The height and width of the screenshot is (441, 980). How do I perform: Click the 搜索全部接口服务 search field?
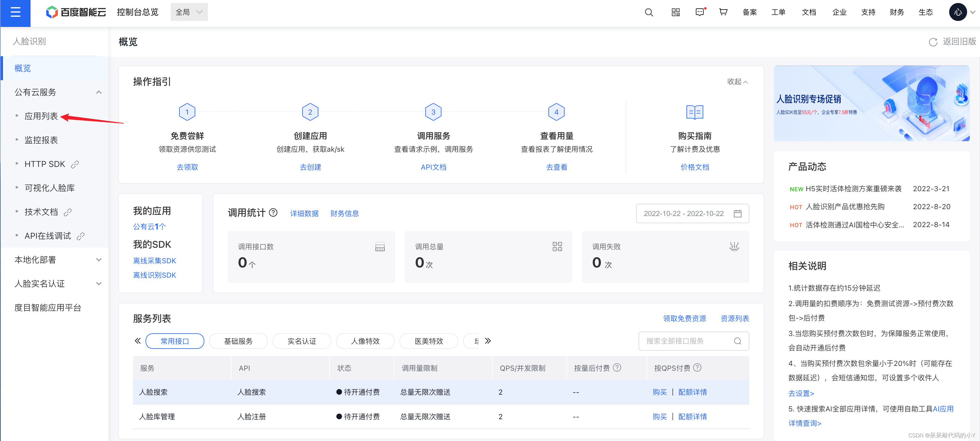[x=694, y=341]
